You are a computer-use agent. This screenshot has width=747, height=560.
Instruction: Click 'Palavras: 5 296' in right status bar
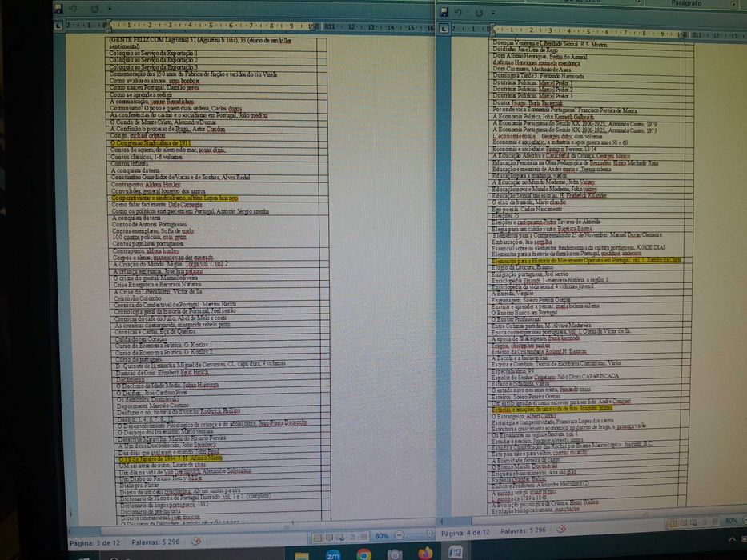point(524,530)
